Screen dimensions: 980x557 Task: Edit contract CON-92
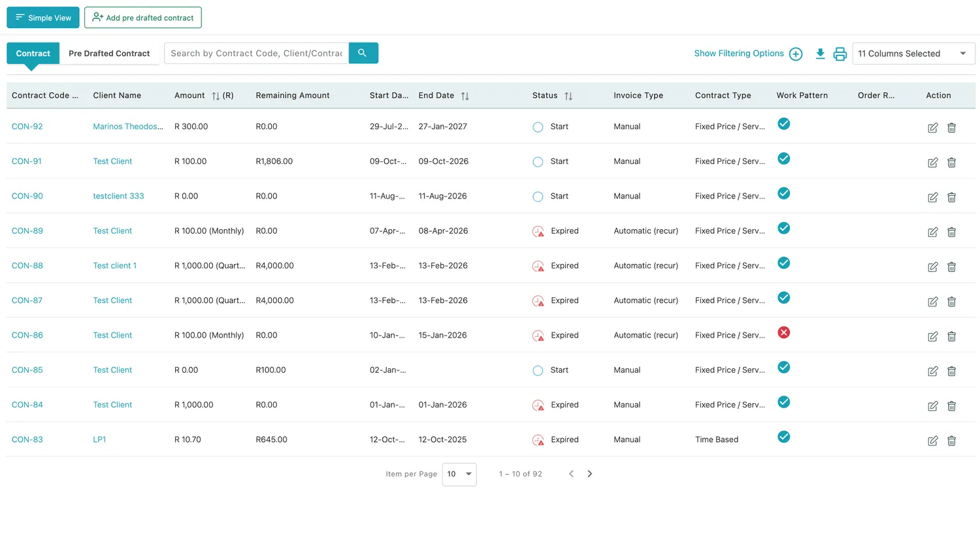932,128
